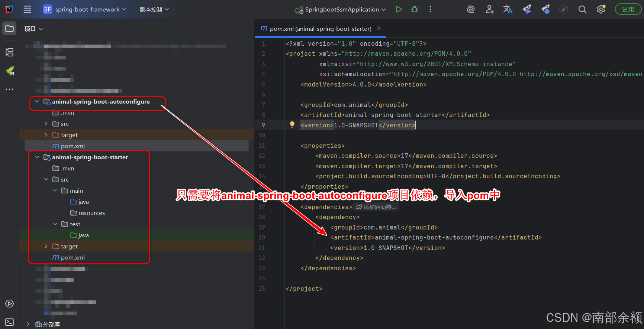Click the JetBrains IDE logo icon
Screen dimensions: 644x329
9,9
